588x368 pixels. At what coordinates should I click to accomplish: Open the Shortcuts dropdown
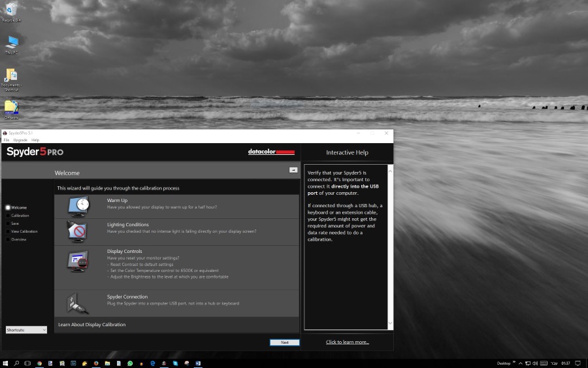[x=26, y=329]
